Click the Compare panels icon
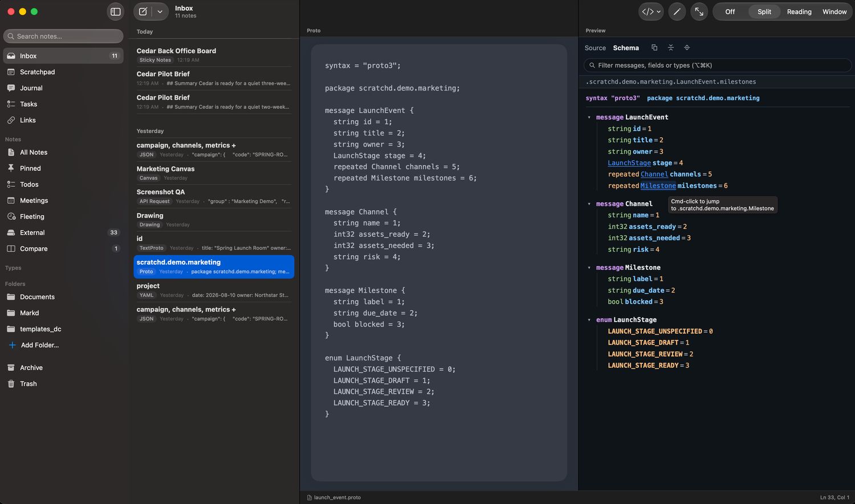855x504 pixels. tap(11, 248)
